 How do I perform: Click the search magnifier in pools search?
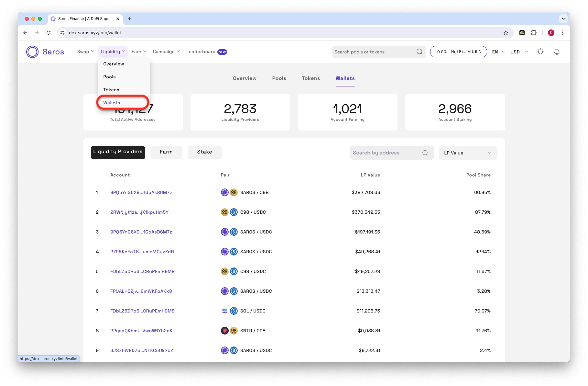click(x=419, y=52)
